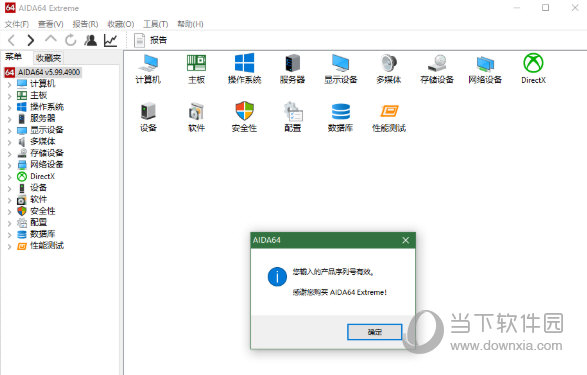Click the user silhouette toolbar icon

[91, 40]
